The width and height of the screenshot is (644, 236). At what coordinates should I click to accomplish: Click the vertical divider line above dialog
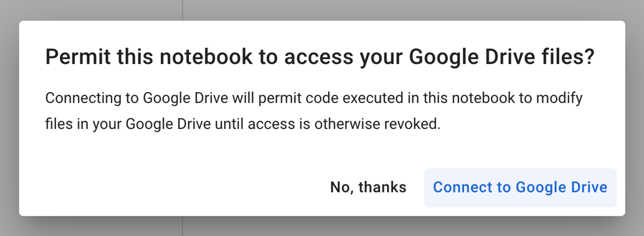click(183, 10)
